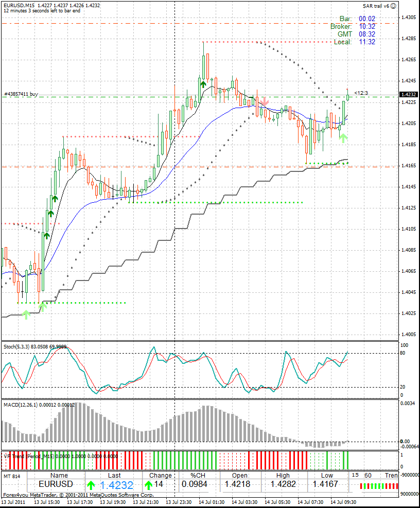
Task: Click the 14 Jul 01:30 time axis label
Action: tap(212, 502)
